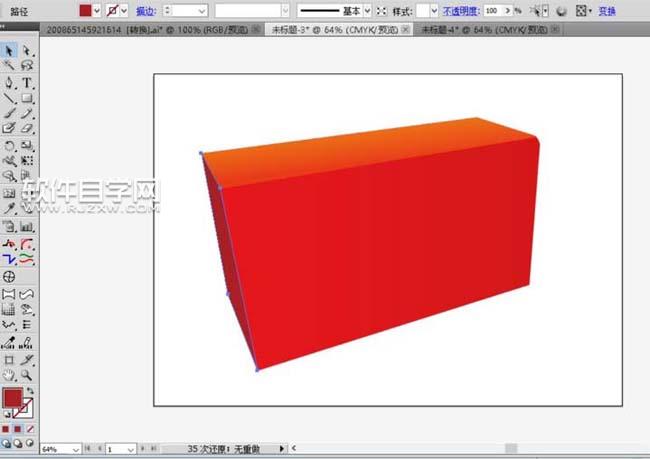This screenshot has height=459, width=650.
Task: Set the paint mode to None
Action: coord(31,428)
